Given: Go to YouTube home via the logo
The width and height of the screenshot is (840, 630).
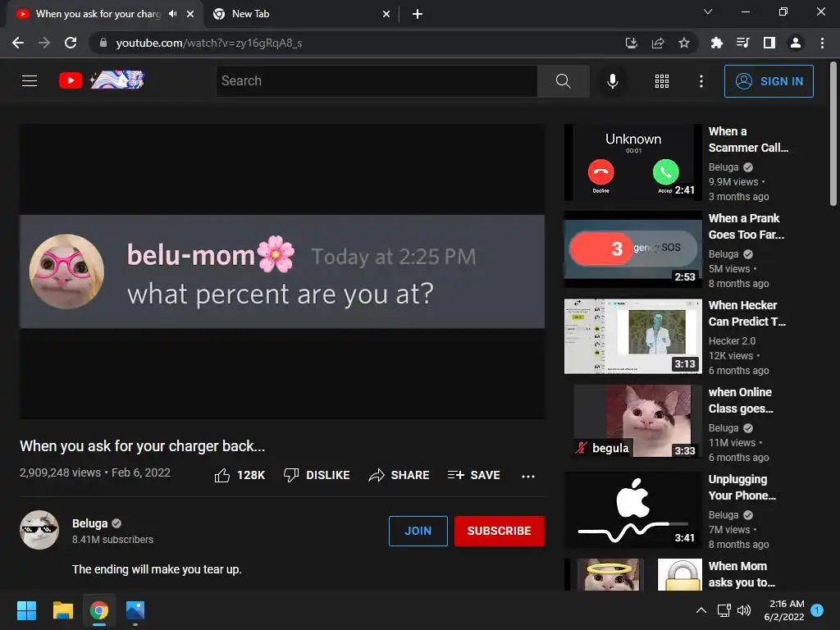Looking at the screenshot, I should click(101, 80).
